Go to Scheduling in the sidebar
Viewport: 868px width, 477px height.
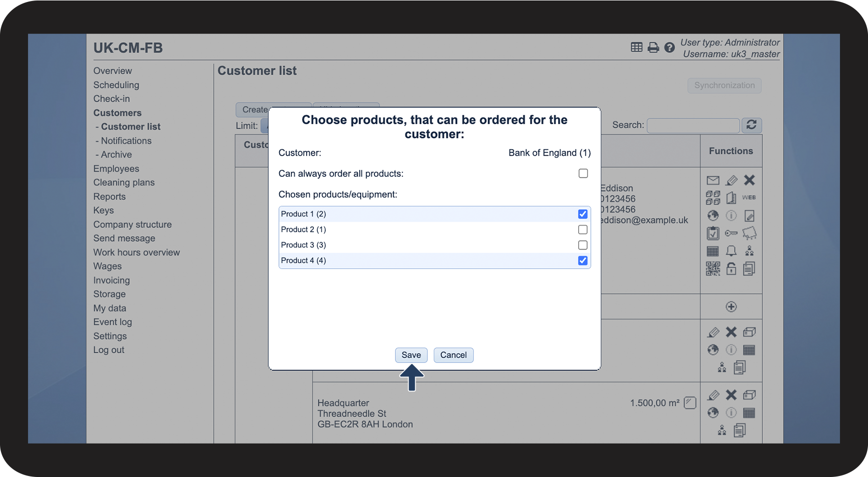tap(116, 85)
